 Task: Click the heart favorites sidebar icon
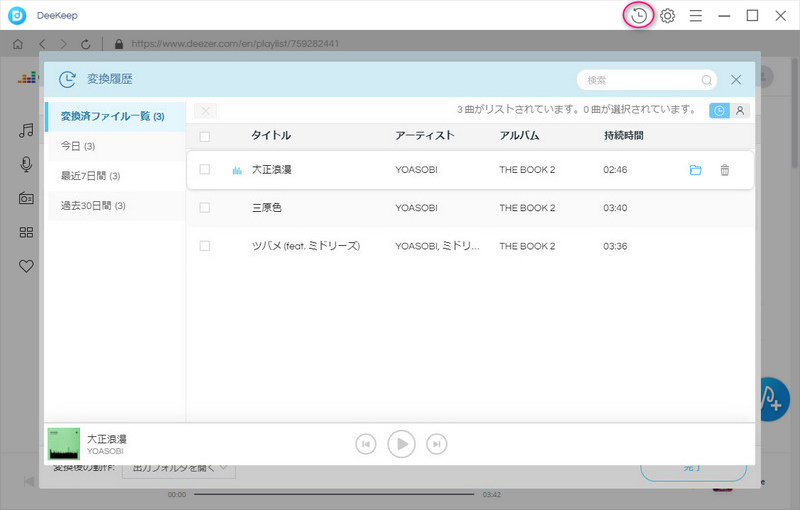click(x=26, y=266)
